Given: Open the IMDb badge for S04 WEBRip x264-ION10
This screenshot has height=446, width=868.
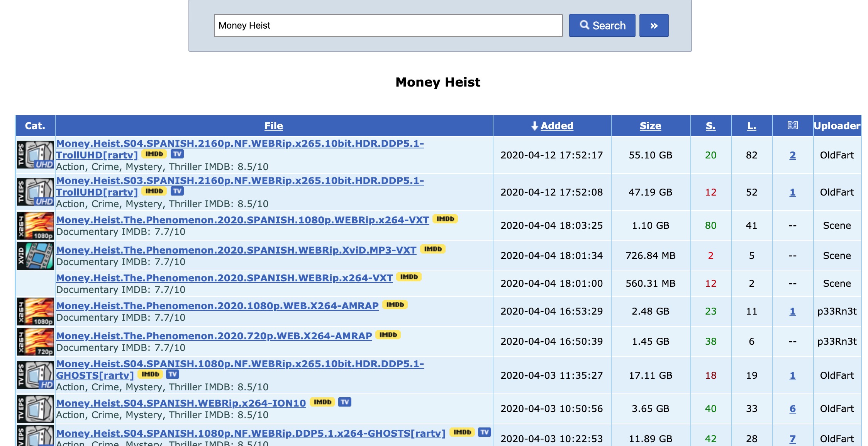Looking at the screenshot, I should tap(322, 402).
